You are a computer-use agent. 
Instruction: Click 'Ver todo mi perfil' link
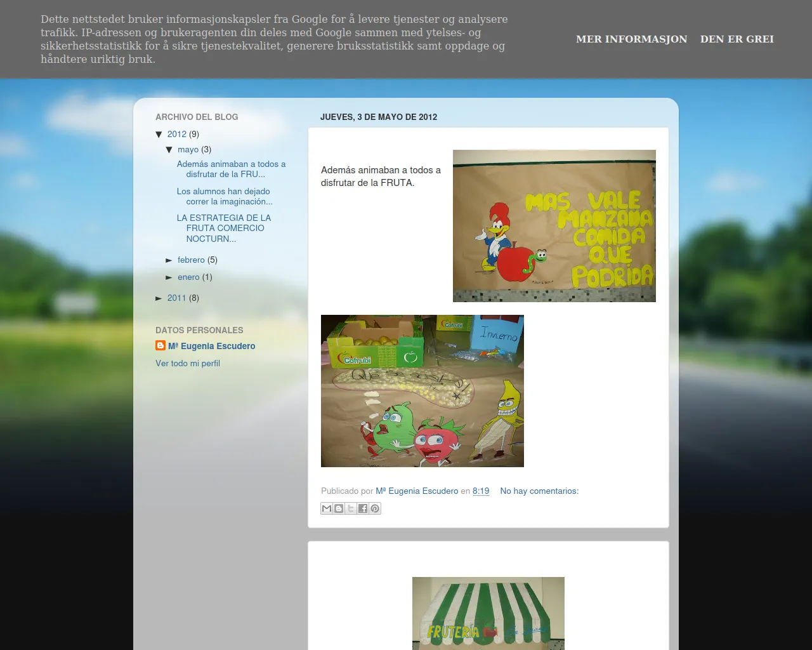[x=188, y=363]
